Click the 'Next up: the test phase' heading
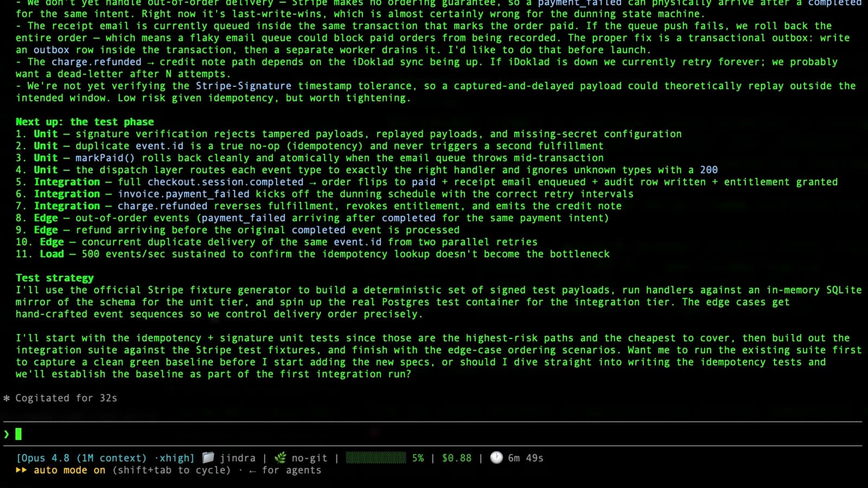This screenshot has height=488, width=868. point(85,122)
